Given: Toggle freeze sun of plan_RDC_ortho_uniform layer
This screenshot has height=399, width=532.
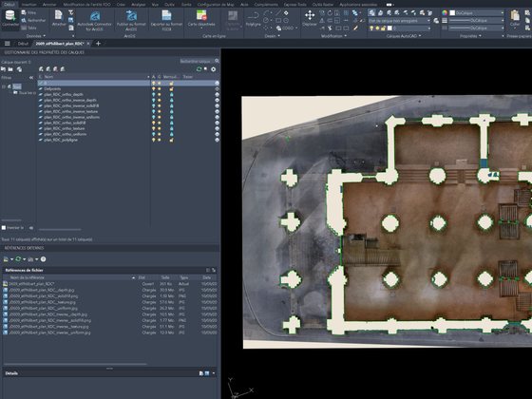Looking at the screenshot, I should tap(160, 134).
